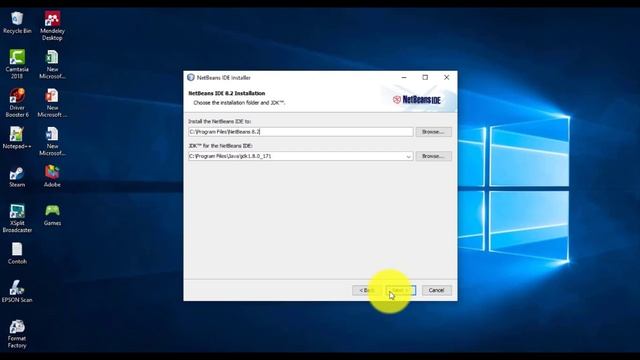This screenshot has height=360, width=640.
Task: Select the New Microsoft Excel file icon
Action: (52, 64)
